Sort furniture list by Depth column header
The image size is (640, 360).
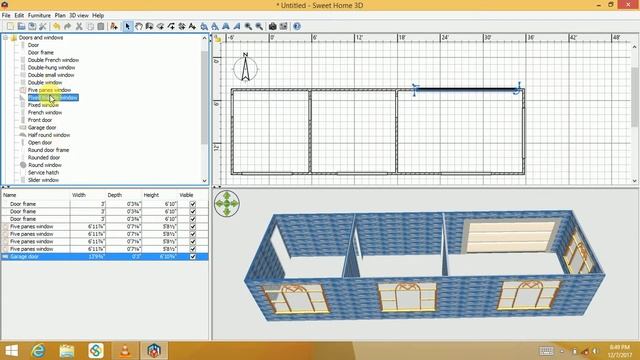[123, 195]
